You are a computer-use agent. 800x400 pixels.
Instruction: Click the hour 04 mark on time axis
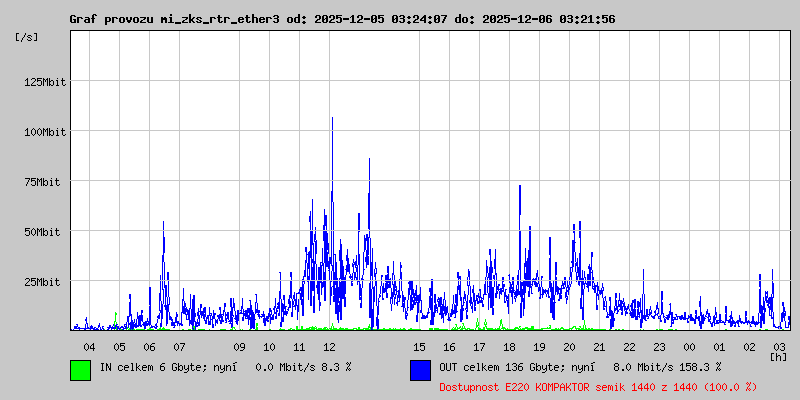89,346
